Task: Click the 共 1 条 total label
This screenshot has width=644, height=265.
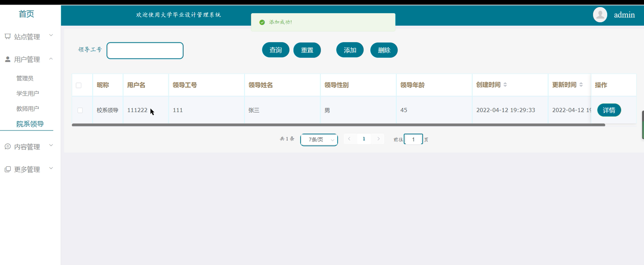Action: 287,139
